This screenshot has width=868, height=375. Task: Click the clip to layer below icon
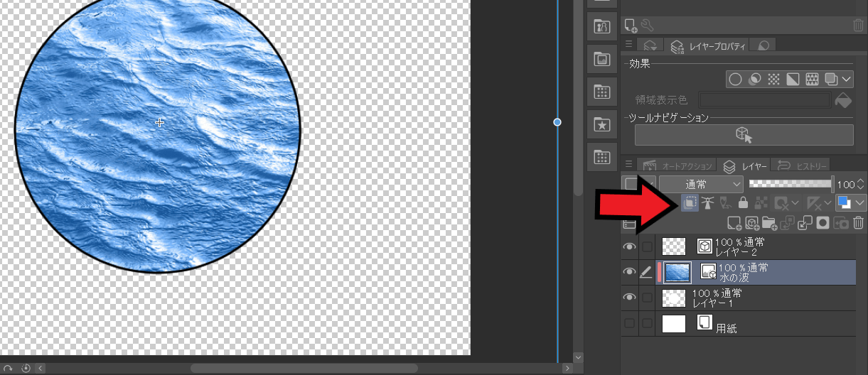(690, 203)
